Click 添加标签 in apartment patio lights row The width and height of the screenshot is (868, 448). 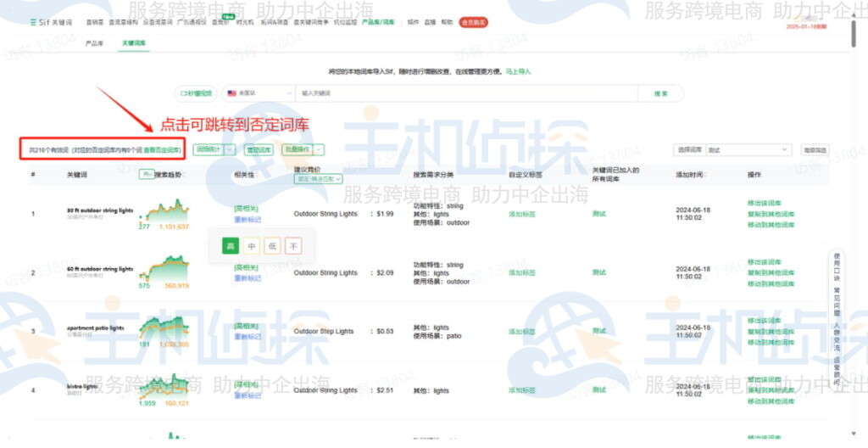(522, 332)
